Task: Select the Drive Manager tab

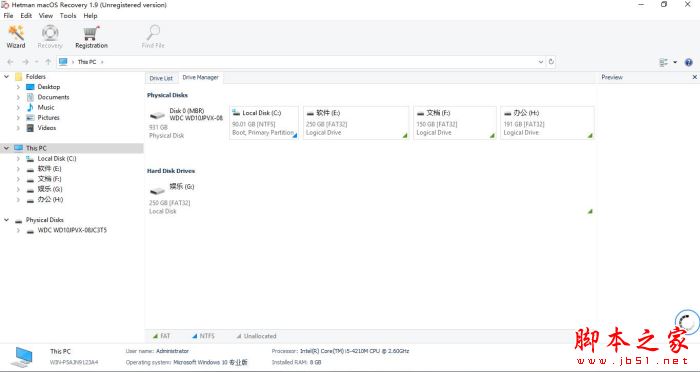Action: [x=200, y=78]
